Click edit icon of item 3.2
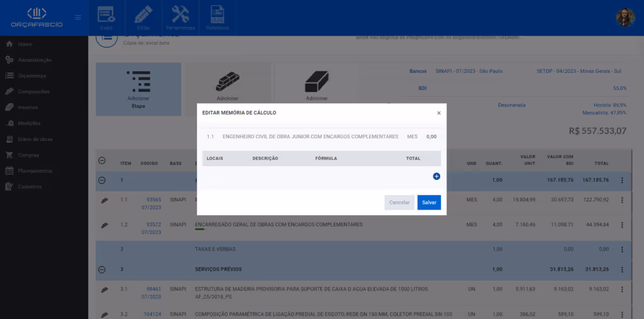Viewport: 644px width, 319px height. [104, 315]
